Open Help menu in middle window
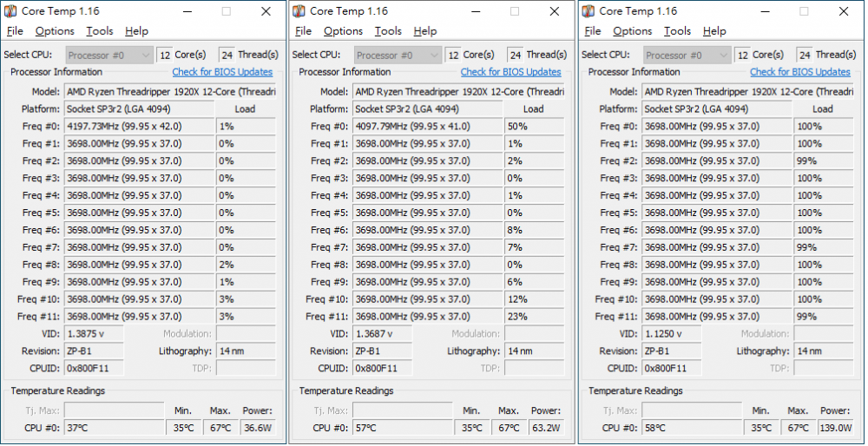This screenshot has width=868, height=446. tap(425, 31)
